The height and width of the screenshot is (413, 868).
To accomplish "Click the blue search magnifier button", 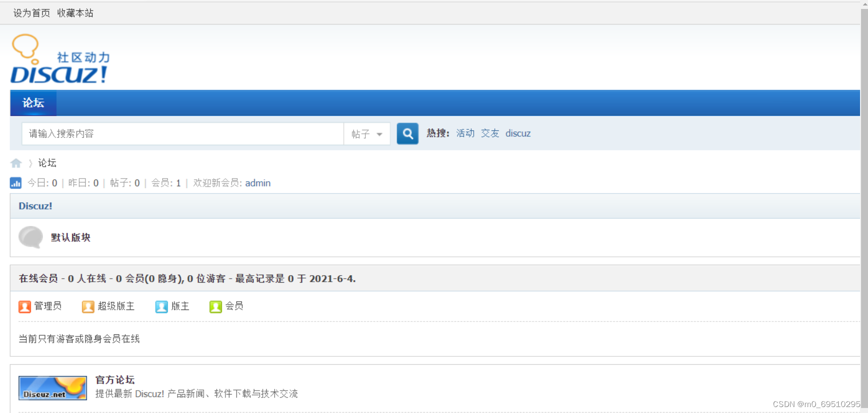I will (407, 133).
